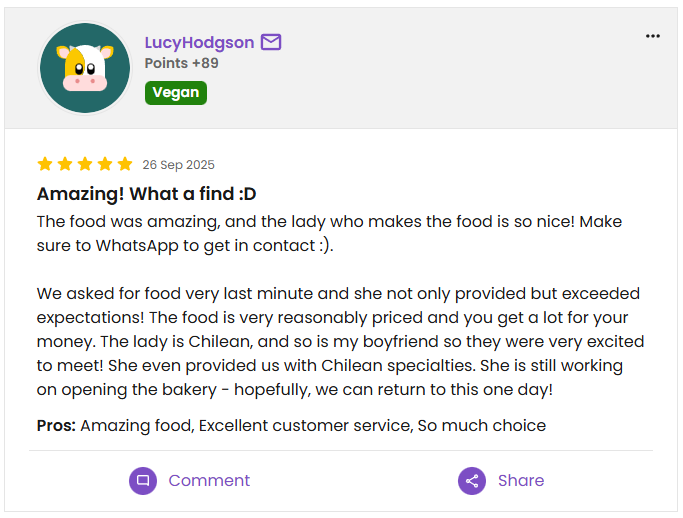Image resolution: width=683 pixels, height=518 pixels.
Task: Click the Comment text label
Action: point(209,481)
